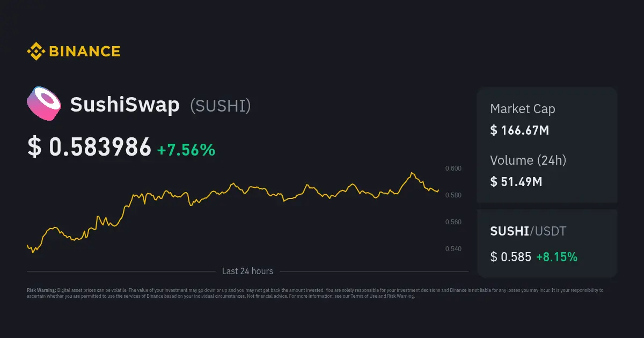Click the Last 24 hours chart label
Screen dimensions: 644x338
tap(247, 271)
